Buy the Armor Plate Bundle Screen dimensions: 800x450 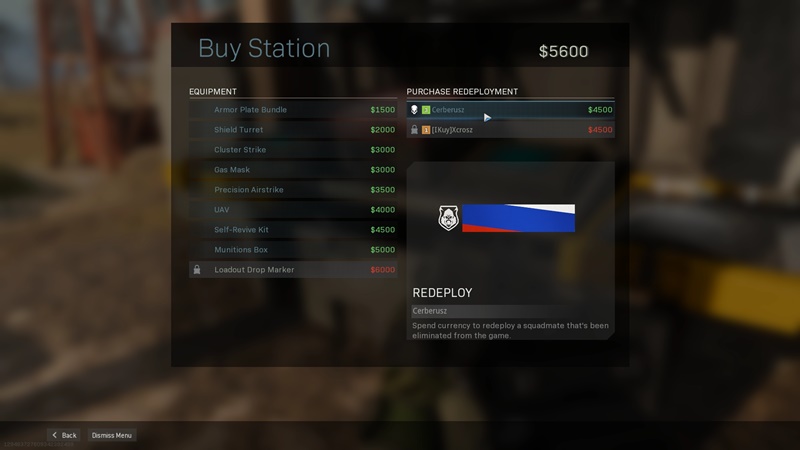pyautogui.click(x=293, y=110)
